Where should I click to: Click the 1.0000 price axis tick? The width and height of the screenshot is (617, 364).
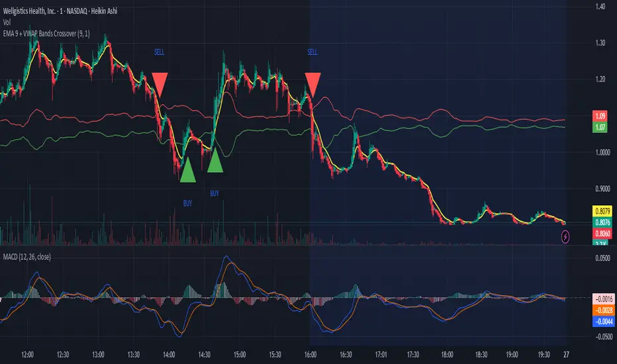pos(602,153)
